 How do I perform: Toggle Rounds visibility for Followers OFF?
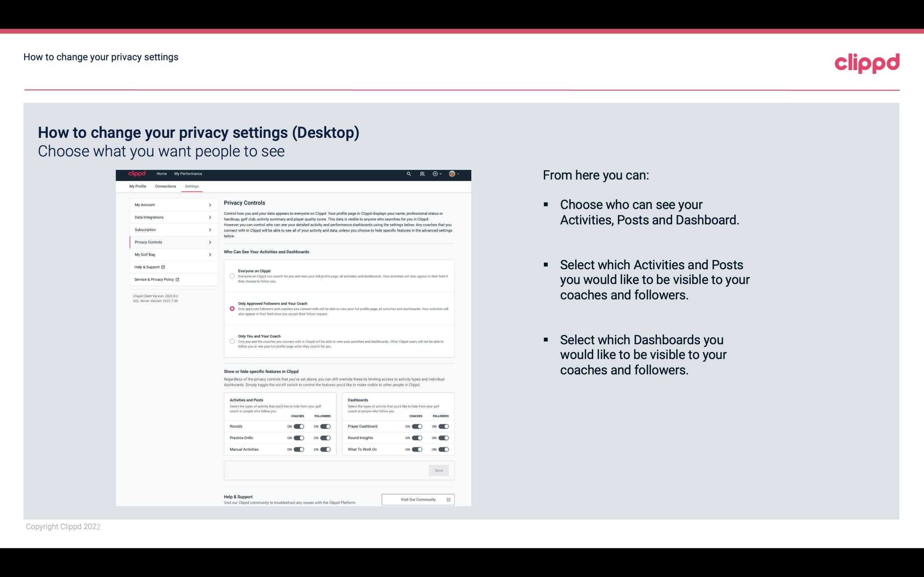pos(324,426)
